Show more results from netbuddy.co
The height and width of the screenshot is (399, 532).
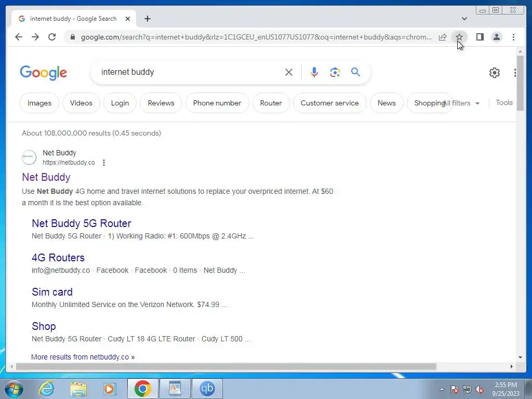pos(83,357)
